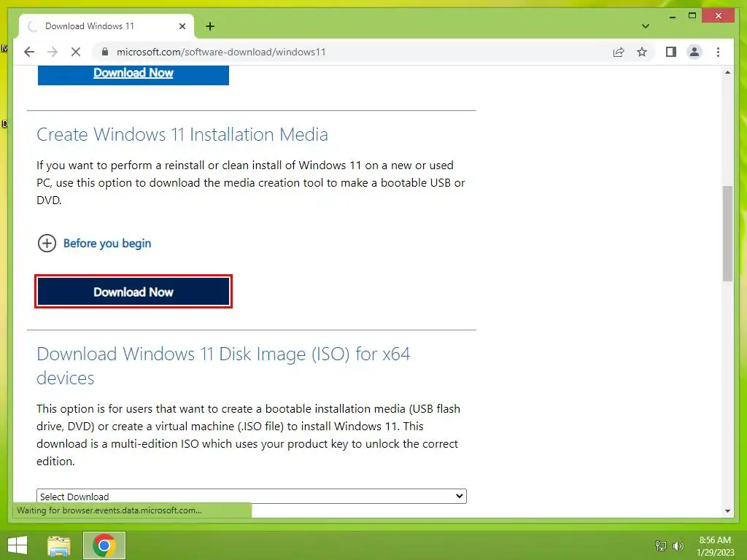This screenshot has width=747, height=560.
Task: Open File Explorer from the taskbar
Action: [59, 545]
